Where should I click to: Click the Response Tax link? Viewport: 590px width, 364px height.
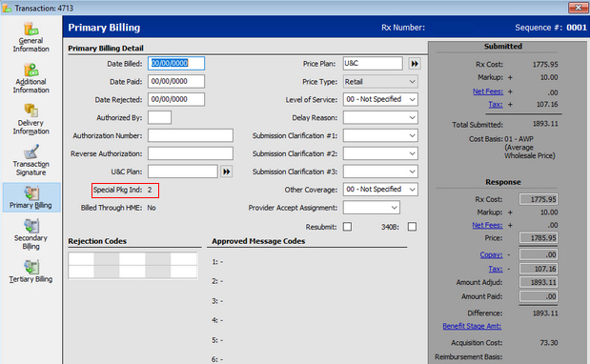(x=496, y=269)
